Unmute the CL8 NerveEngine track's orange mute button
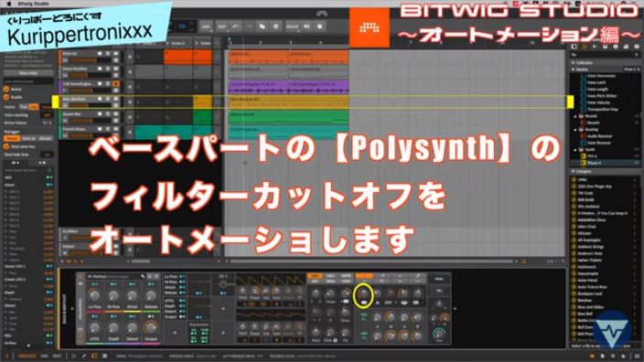Image resolution: width=644 pixels, height=362 pixels. click(116, 84)
